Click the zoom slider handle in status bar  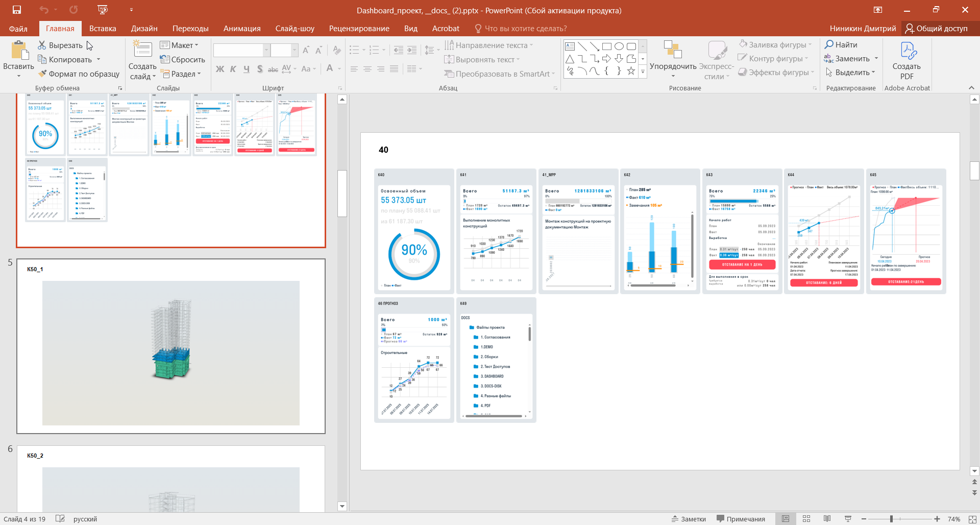[x=891, y=519]
